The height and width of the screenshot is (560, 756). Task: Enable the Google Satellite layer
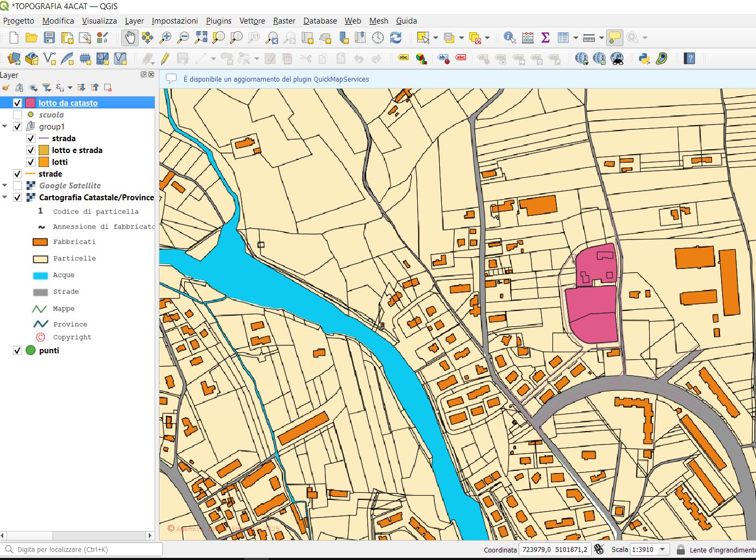pos(18,185)
